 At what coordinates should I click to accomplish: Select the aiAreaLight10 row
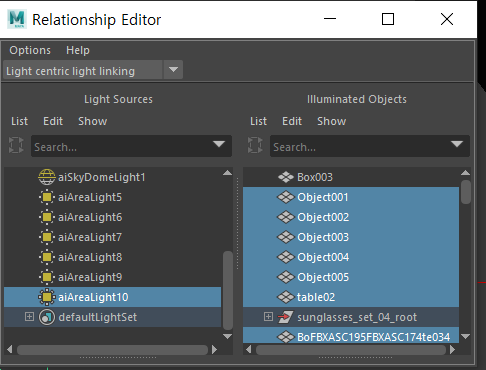[113, 297]
